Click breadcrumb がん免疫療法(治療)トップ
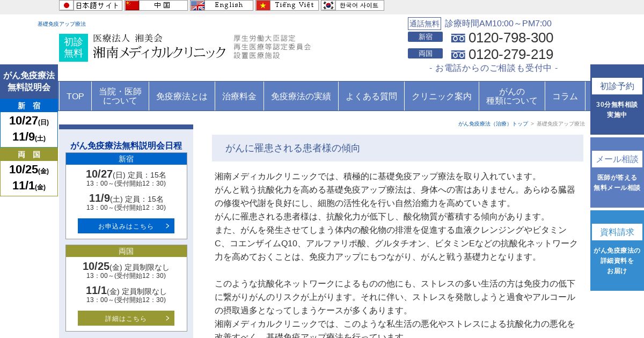The height and width of the screenshot is (338, 644). pos(493,124)
